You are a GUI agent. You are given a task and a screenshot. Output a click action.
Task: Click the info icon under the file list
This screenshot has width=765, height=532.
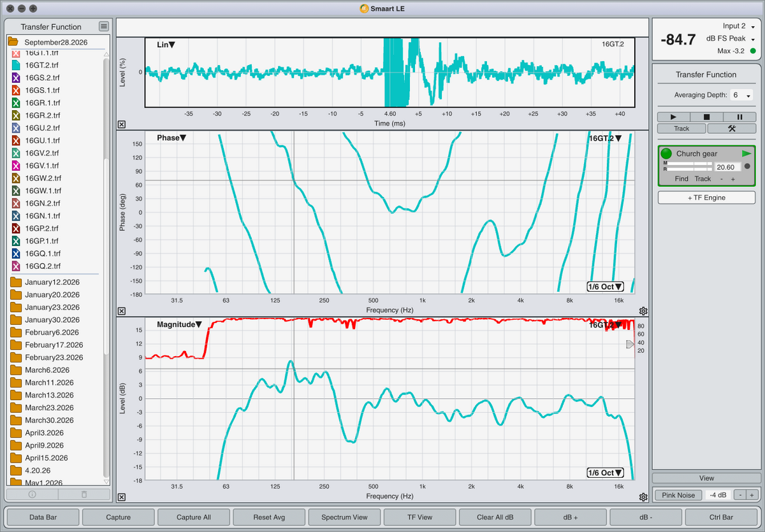coord(33,494)
